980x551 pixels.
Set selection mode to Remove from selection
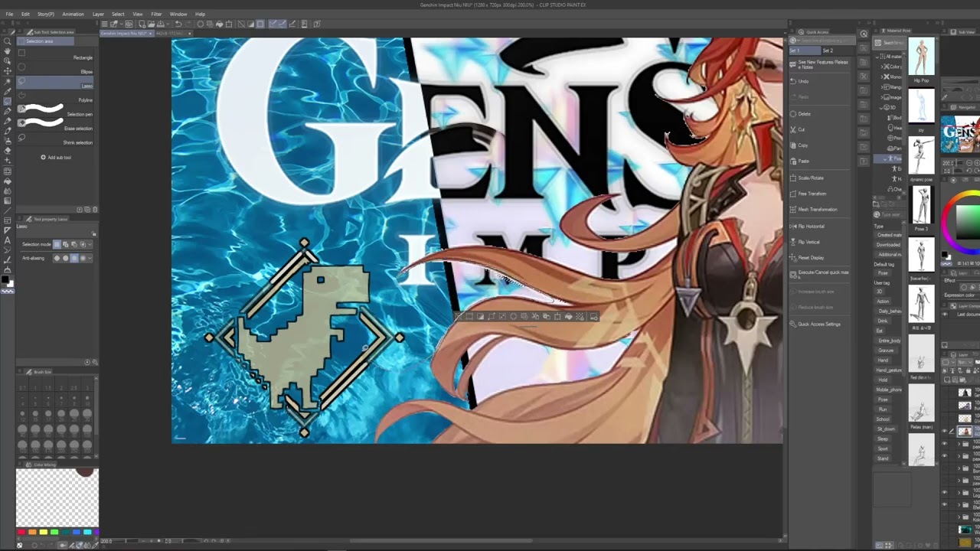tap(73, 244)
